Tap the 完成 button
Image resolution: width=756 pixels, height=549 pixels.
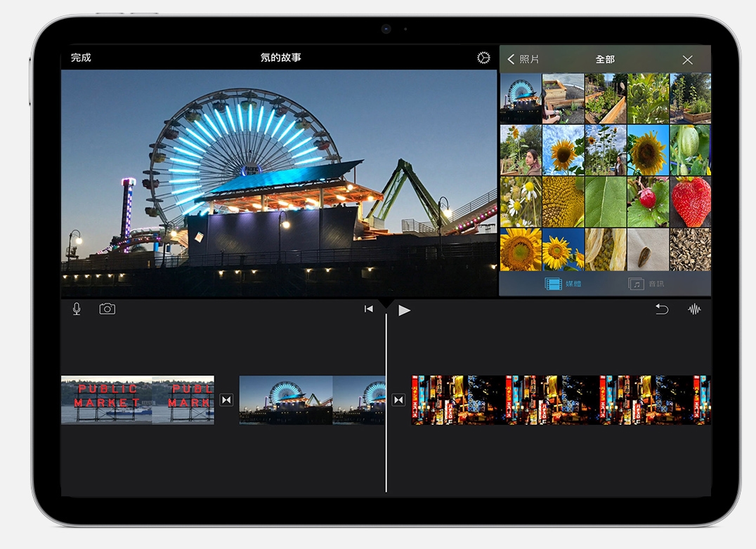point(81,58)
